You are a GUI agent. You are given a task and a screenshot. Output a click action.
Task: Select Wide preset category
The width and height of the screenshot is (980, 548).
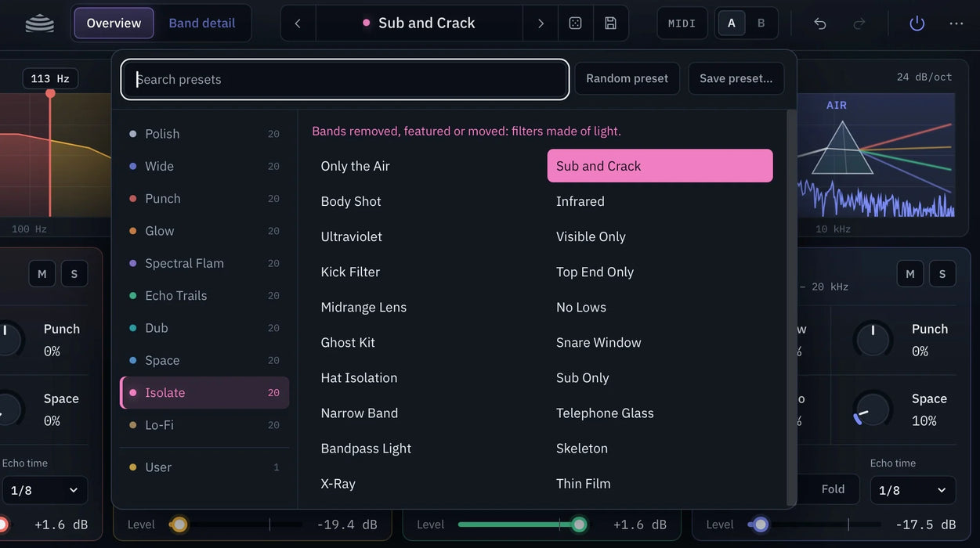tap(204, 166)
